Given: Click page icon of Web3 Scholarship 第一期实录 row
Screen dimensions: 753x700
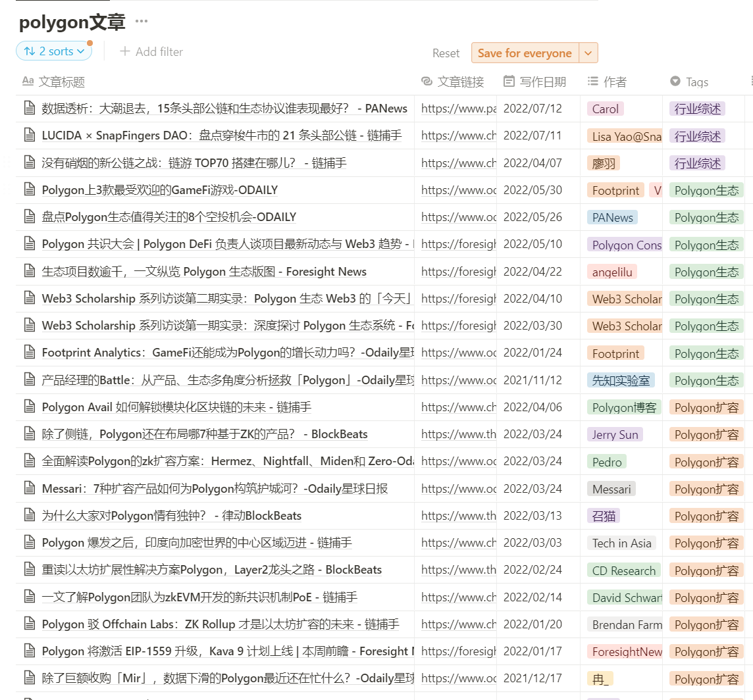Looking at the screenshot, I should 30,326.
